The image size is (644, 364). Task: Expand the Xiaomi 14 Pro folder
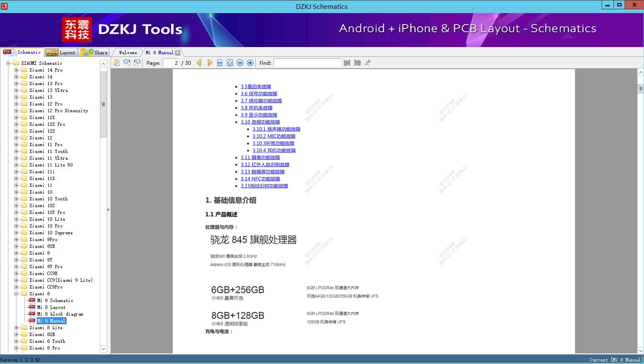(16, 70)
